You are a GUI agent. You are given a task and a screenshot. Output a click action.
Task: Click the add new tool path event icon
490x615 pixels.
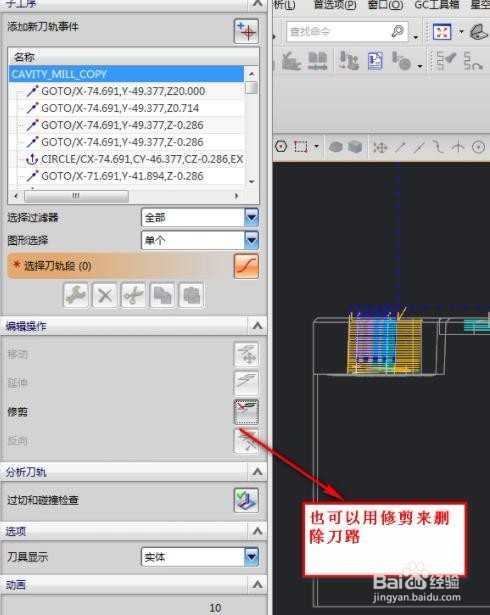tap(246, 31)
